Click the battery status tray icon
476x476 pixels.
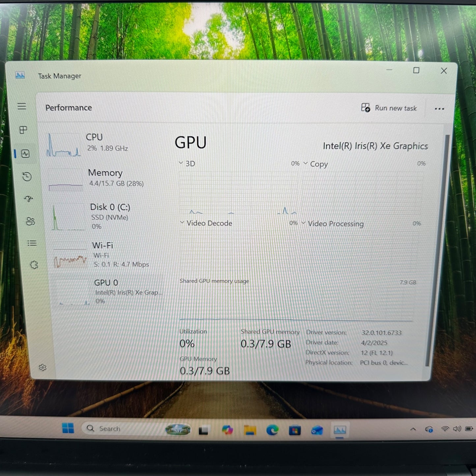(468, 429)
